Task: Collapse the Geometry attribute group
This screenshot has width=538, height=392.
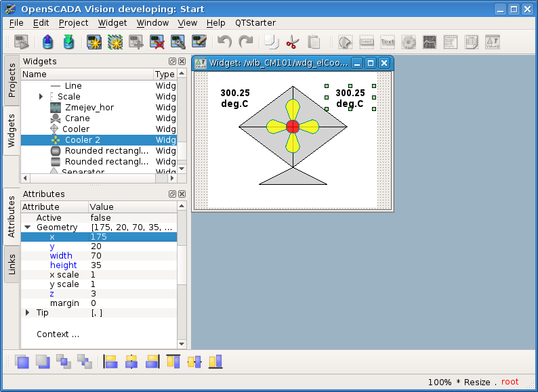Action: pyautogui.click(x=28, y=227)
